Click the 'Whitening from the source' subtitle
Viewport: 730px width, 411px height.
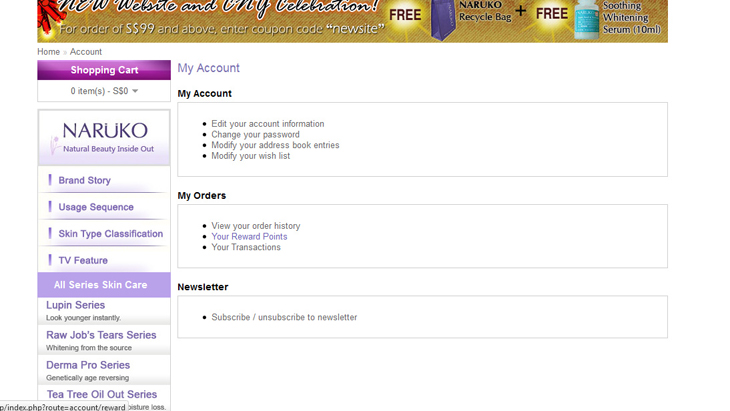pyautogui.click(x=89, y=348)
